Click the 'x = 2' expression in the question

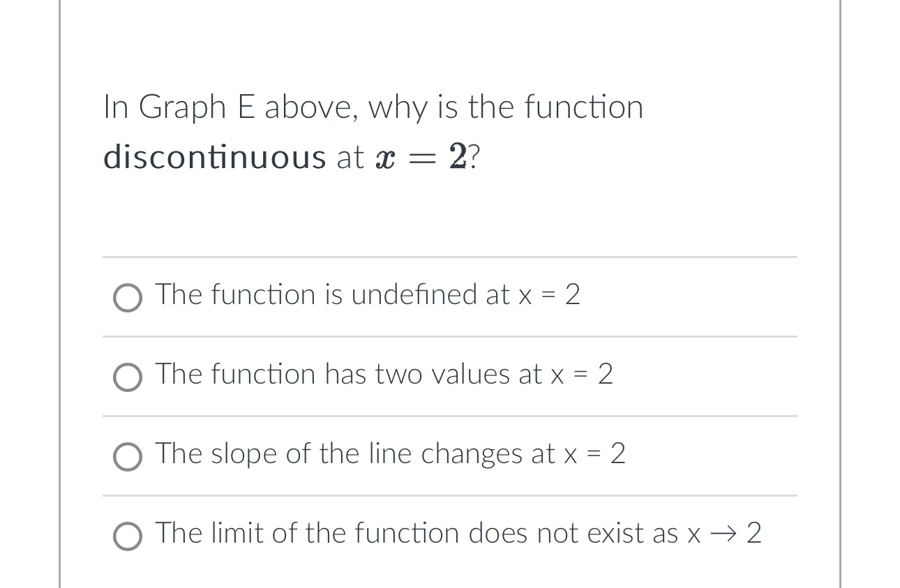tap(419, 157)
